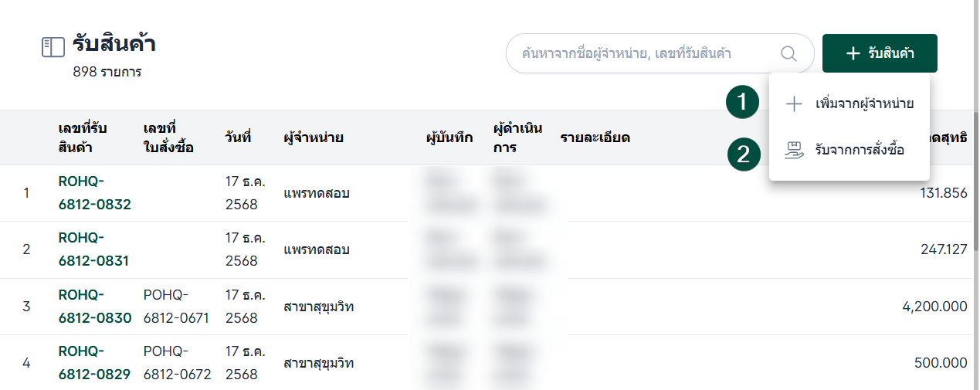The height and width of the screenshot is (390, 980).
Task: Click purchase order number POHQ-6812-0671
Action: coord(176,306)
